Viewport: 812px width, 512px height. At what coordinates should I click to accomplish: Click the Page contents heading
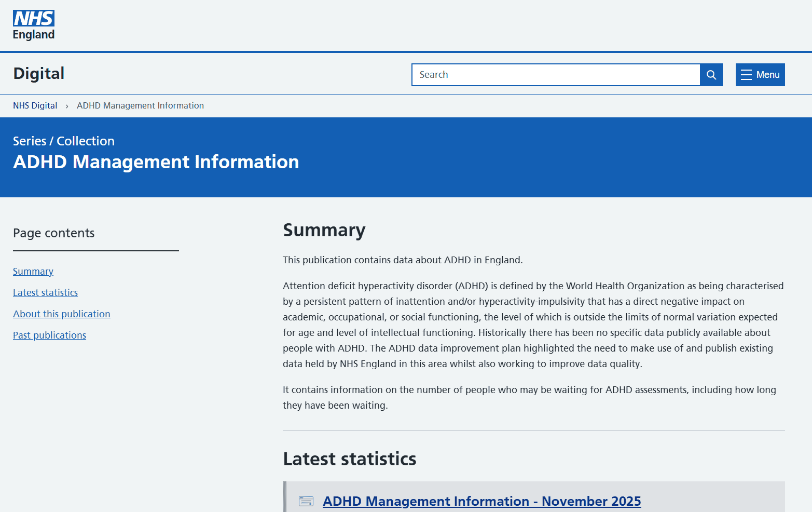tap(54, 233)
